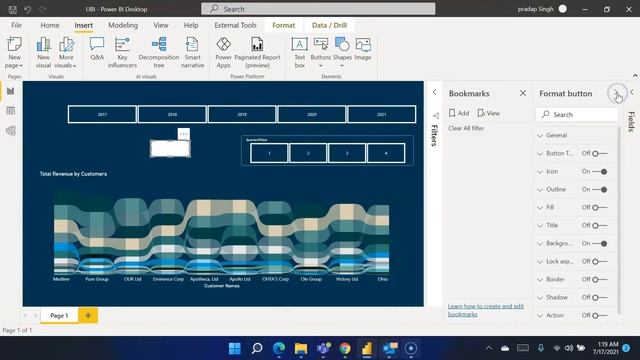The image size is (640, 360).
Task: Click the Format pane search field
Action: point(576,115)
